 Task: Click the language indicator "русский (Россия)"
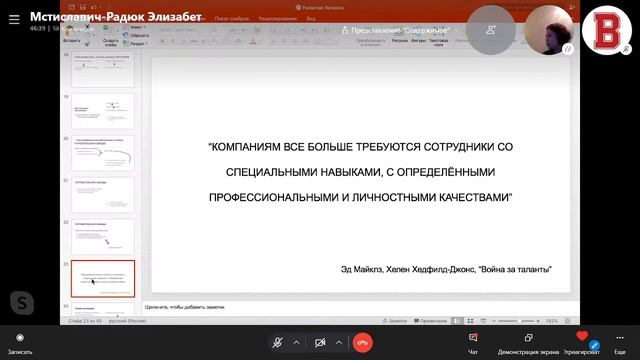click(127, 321)
